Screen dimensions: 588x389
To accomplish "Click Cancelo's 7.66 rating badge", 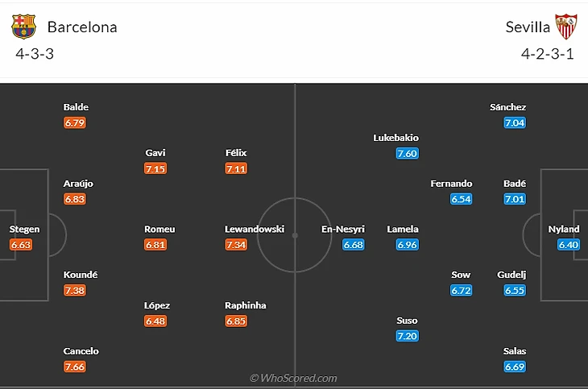I will coord(75,367).
